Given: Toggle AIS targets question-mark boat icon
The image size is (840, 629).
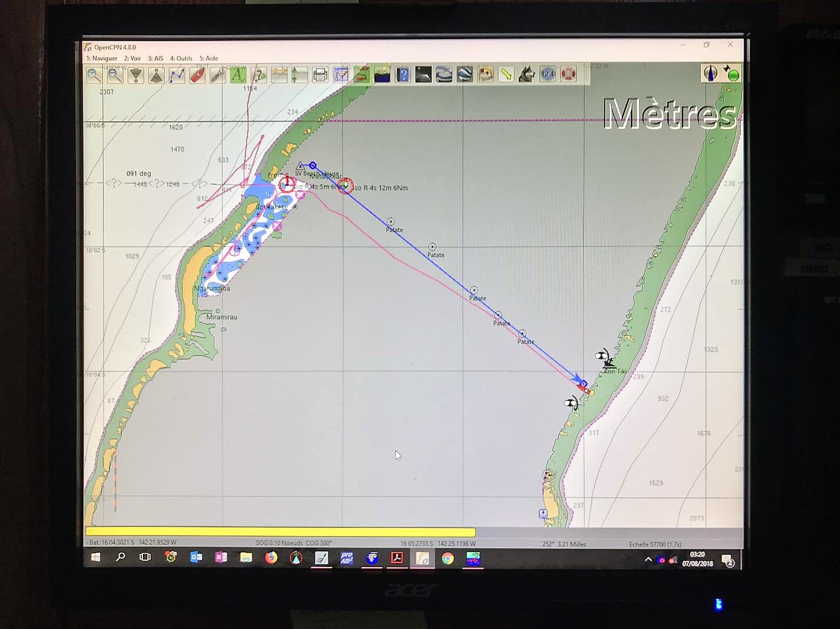Looking at the screenshot, I should click(259, 75).
